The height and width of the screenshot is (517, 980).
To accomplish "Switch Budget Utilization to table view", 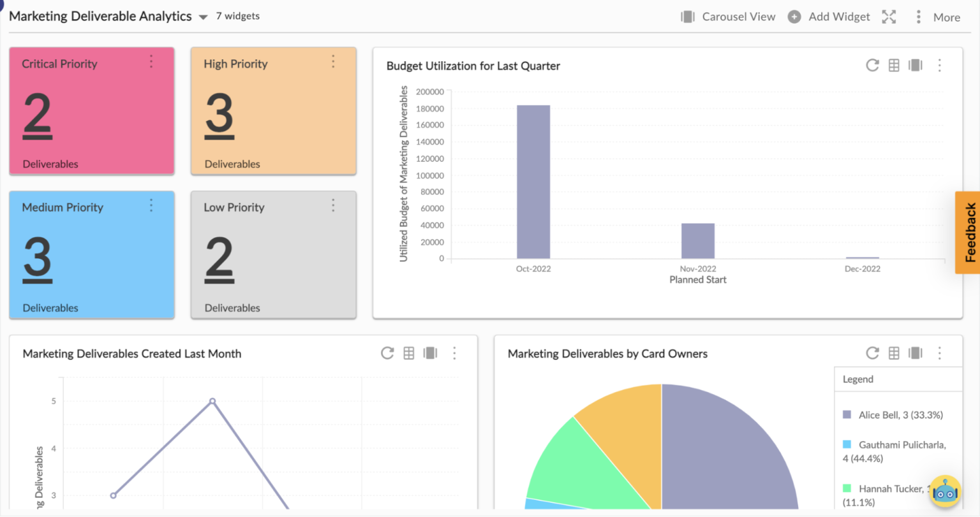I will tap(894, 65).
